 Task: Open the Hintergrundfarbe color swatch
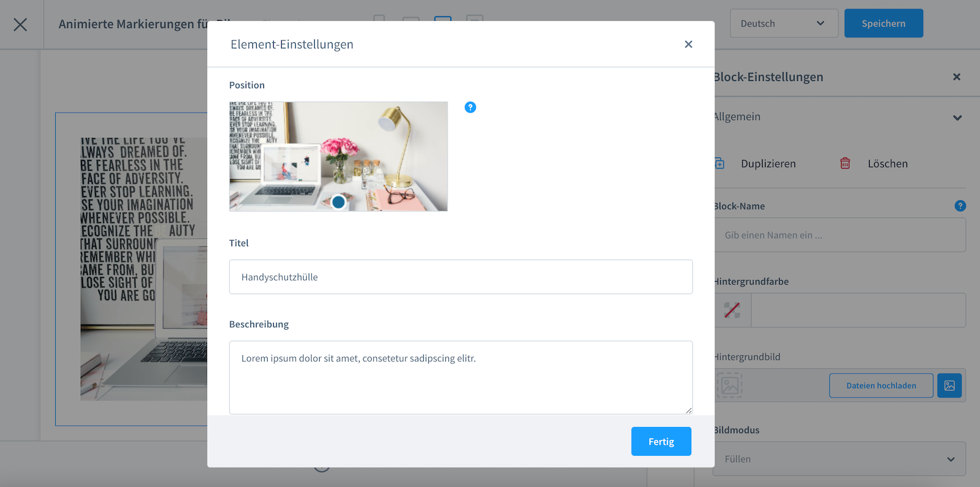(732, 310)
